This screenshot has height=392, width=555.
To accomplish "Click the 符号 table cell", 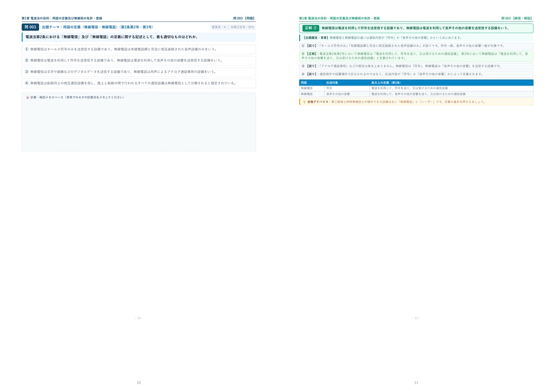I will pos(347,88).
